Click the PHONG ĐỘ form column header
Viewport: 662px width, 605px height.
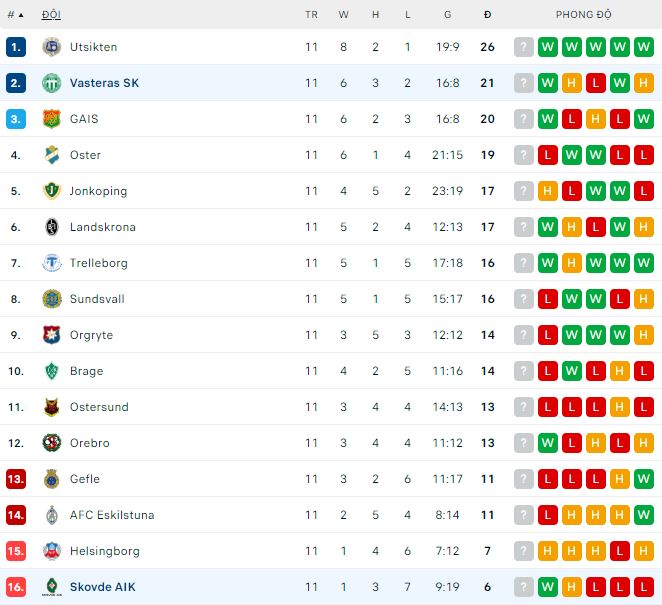click(583, 15)
